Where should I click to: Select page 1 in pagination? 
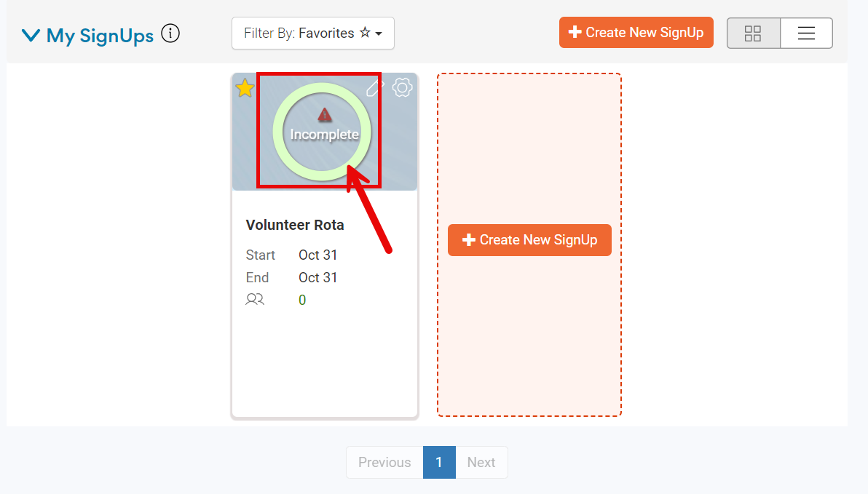439,463
